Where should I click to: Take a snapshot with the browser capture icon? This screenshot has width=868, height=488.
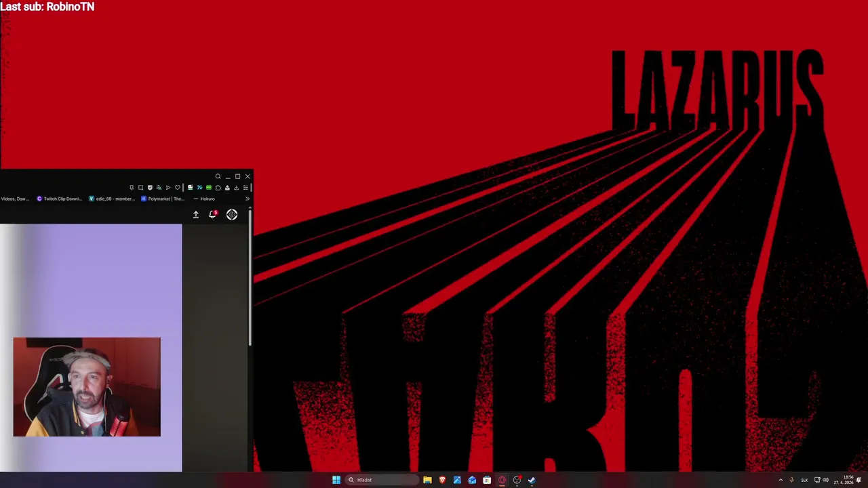click(x=140, y=188)
